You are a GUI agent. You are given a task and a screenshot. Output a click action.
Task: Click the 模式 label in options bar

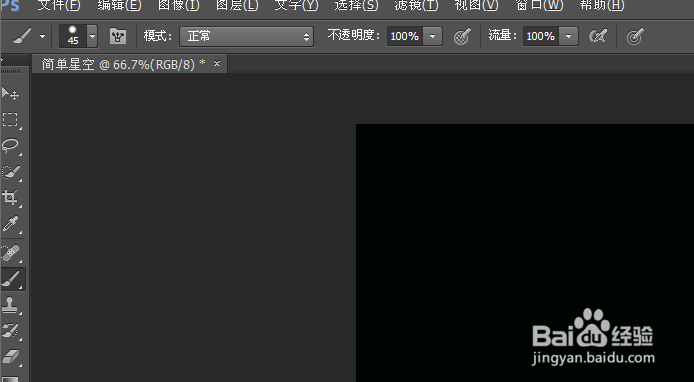(x=158, y=36)
